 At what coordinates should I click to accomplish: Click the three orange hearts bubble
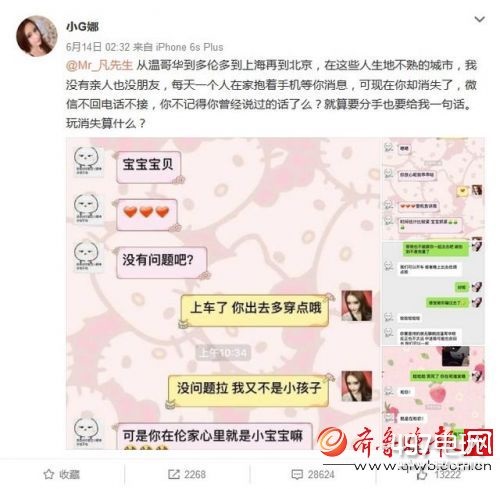147,214
